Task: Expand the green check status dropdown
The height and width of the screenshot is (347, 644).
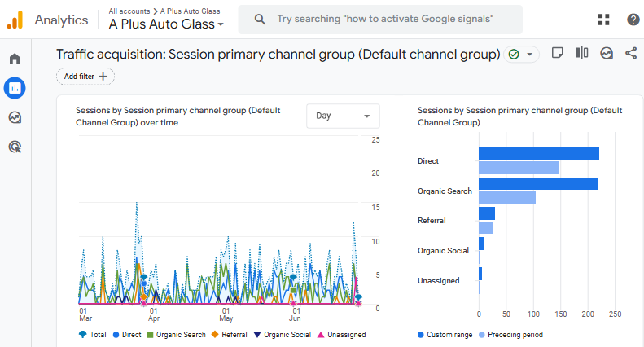Action: coord(522,55)
